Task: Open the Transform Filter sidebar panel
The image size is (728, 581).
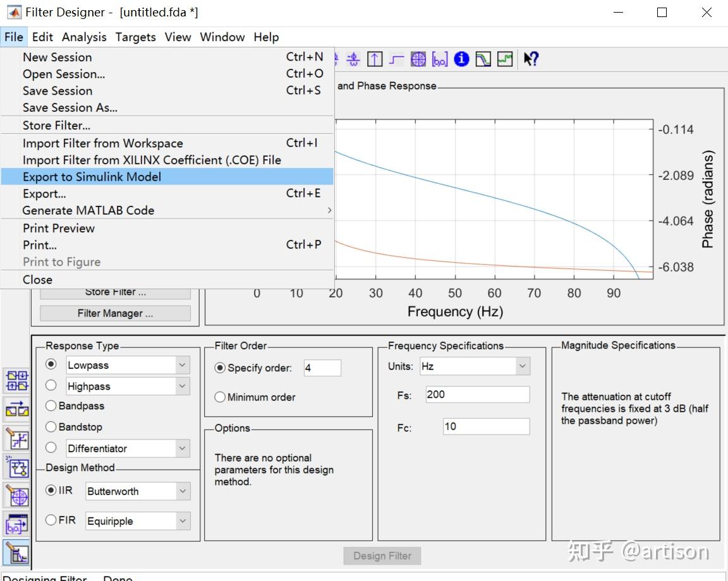Action: 17,409
